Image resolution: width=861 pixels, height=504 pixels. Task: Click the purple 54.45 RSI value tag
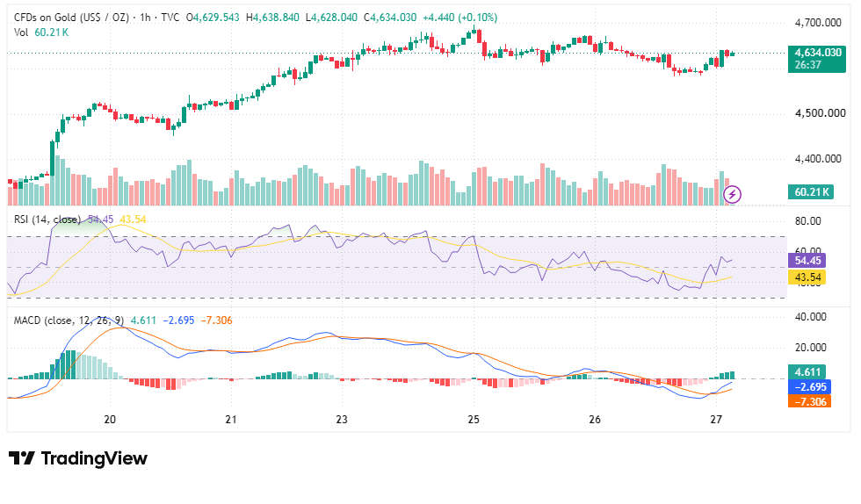[807, 261]
